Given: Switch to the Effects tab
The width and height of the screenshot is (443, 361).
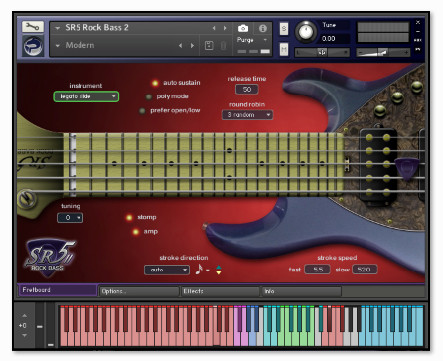Looking at the screenshot, I should [x=220, y=291].
